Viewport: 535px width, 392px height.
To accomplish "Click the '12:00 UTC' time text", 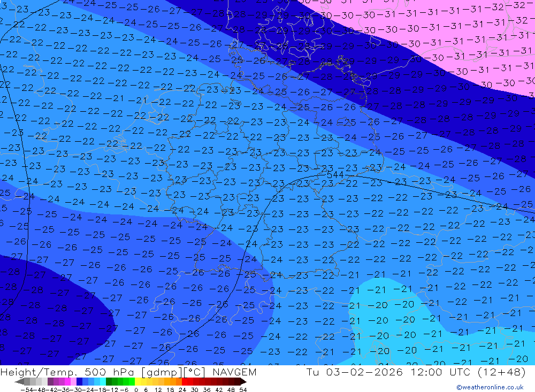I will point(440,372).
